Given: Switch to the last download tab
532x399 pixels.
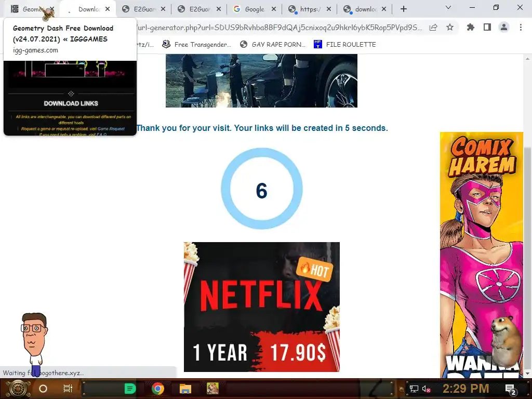Looking at the screenshot, I should [365, 9].
